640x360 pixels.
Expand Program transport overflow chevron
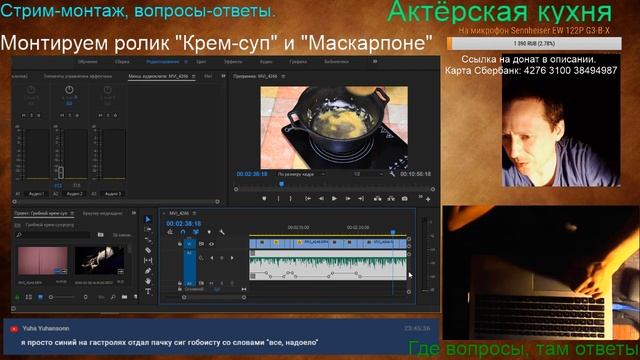[x=420, y=197]
